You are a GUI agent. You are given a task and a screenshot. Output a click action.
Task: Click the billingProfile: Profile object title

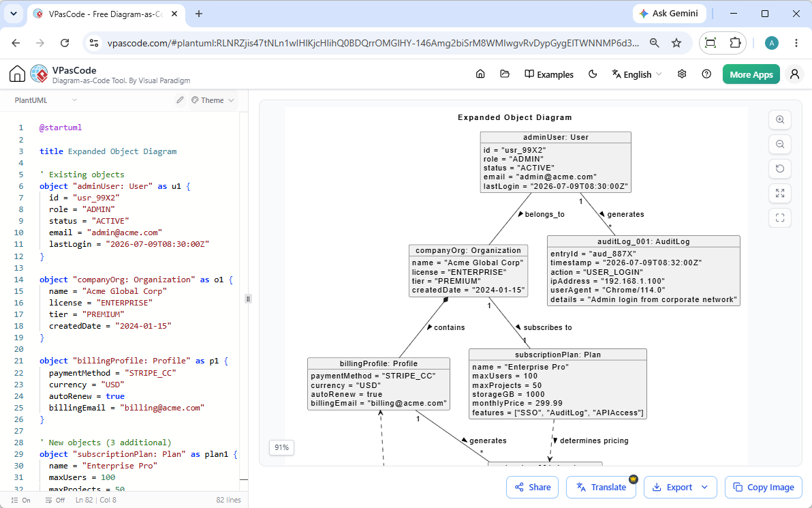pyautogui.click(x=379, y=363)
